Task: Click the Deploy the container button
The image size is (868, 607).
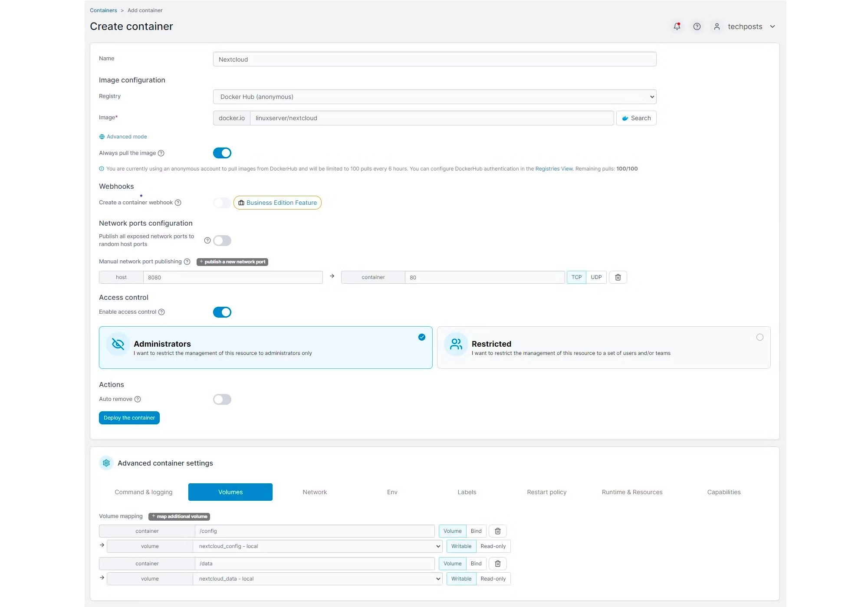Action: [x=129, y=417]
